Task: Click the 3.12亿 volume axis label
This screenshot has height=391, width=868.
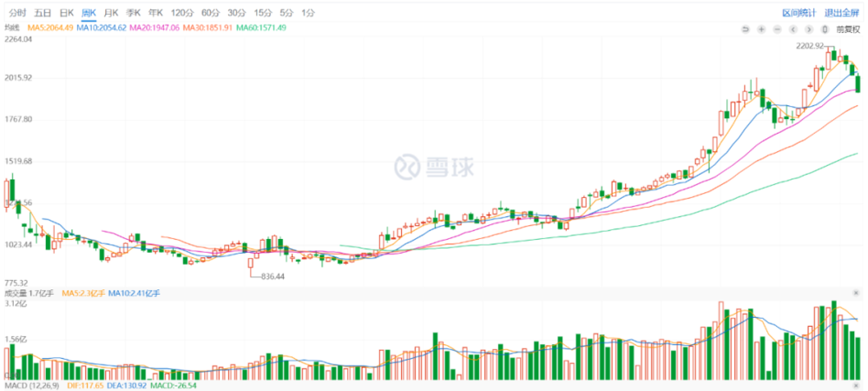Action: click(x=16, y=305)
